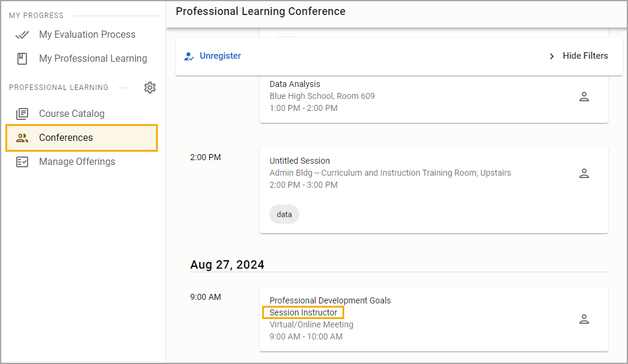Click the Course Catalog list icon
628x364 pixels.
[x=22, y=114]
